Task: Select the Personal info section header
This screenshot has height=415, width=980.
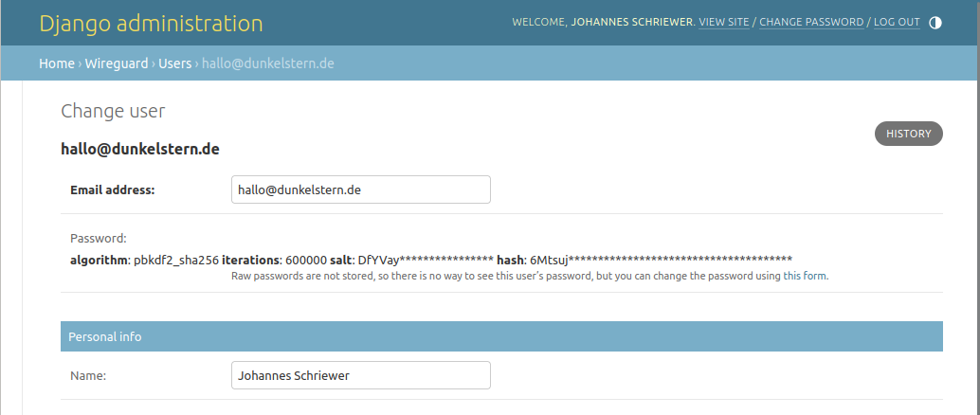Action: (501, 336)
